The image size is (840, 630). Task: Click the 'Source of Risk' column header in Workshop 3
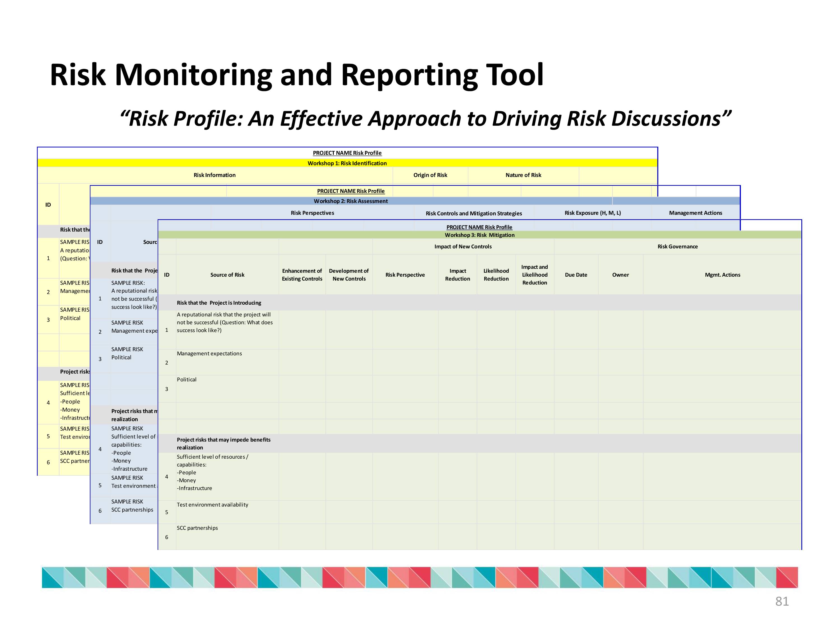pyautogui.click(x=227, y=275)
